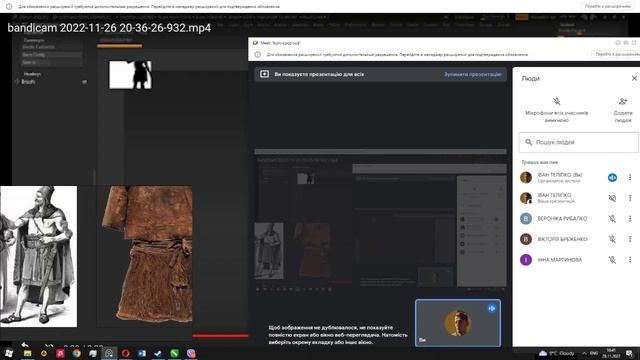This screenshot has height=360, width=640.
Task: Click the small icon to the right of the Brush row
Action: pyautogui.click(x=84, y=82)
